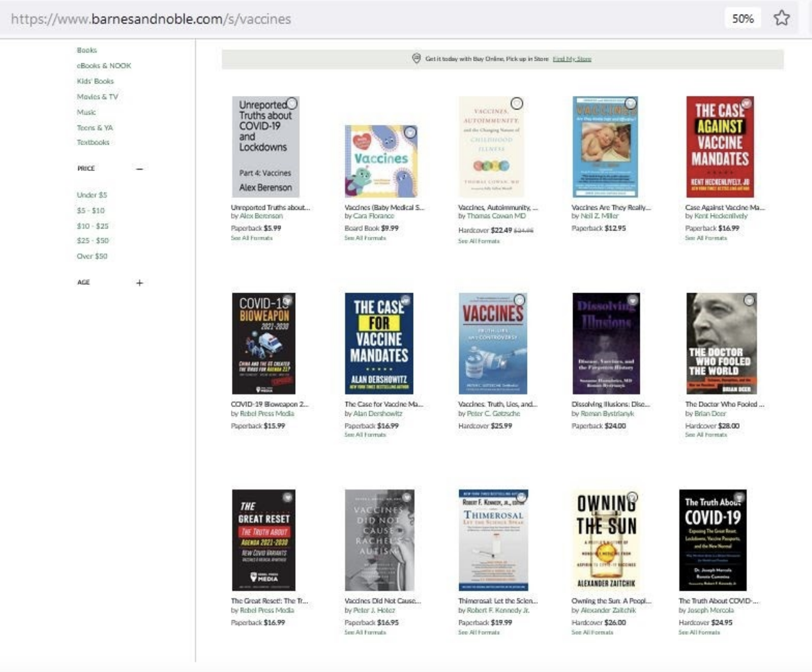This screenshot has width=812, height=672.
Task: Wishlist The Great Reset book
Action: (288, 497)
